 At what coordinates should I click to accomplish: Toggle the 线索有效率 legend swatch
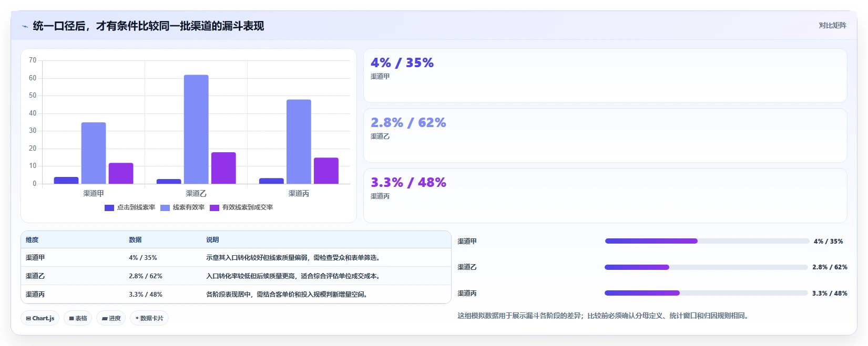(165, 208)
